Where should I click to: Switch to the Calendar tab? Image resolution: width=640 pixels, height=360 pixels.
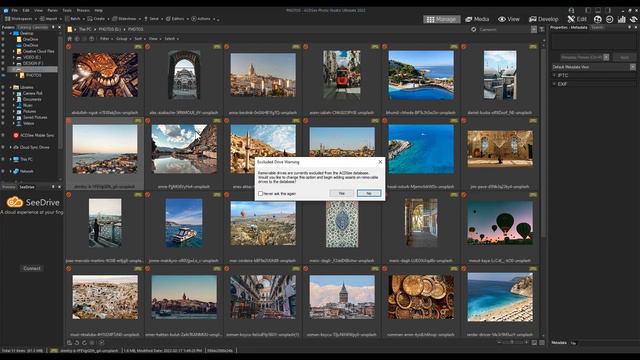(x=40, y=27)
